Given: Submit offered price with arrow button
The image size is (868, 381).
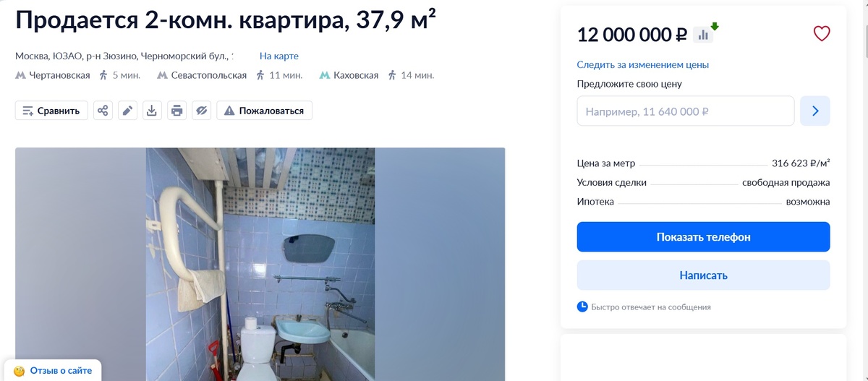Looking at the screenshot, I should (x=815, y=111).
